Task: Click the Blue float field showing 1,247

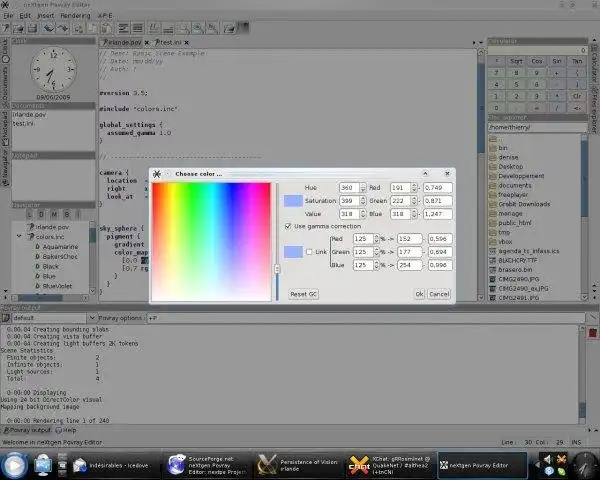Action: pyautogui.click(x=438, y=214)
